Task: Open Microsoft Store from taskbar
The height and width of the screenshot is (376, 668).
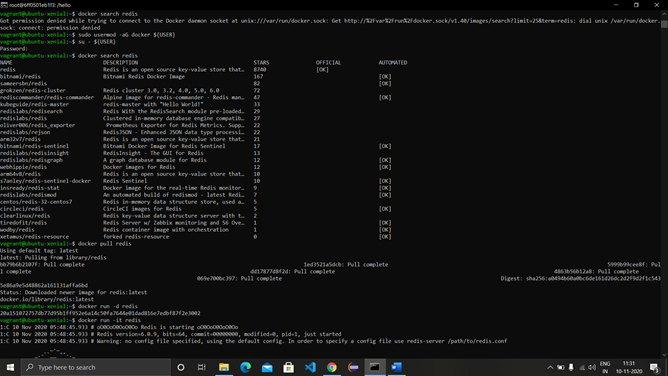Action: coord(288,367)
